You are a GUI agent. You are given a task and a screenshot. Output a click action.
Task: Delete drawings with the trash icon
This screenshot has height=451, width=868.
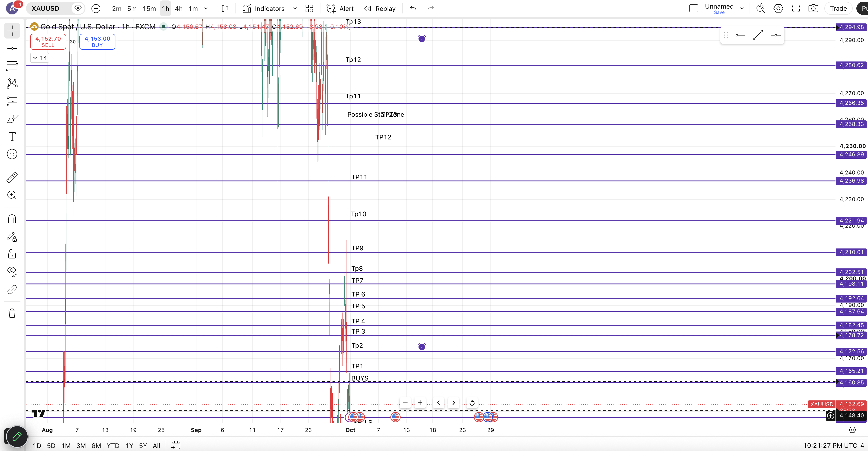(x=12, y=313)
